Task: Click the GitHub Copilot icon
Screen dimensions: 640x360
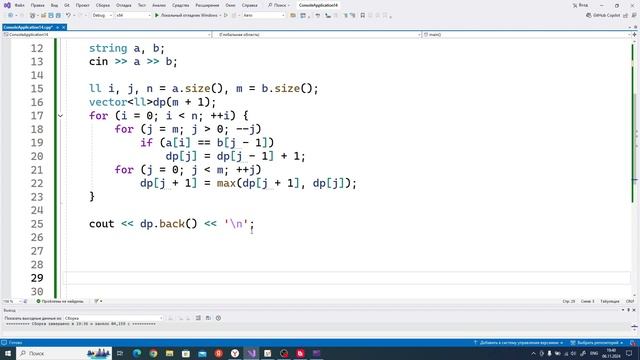Action: (588, 15)
